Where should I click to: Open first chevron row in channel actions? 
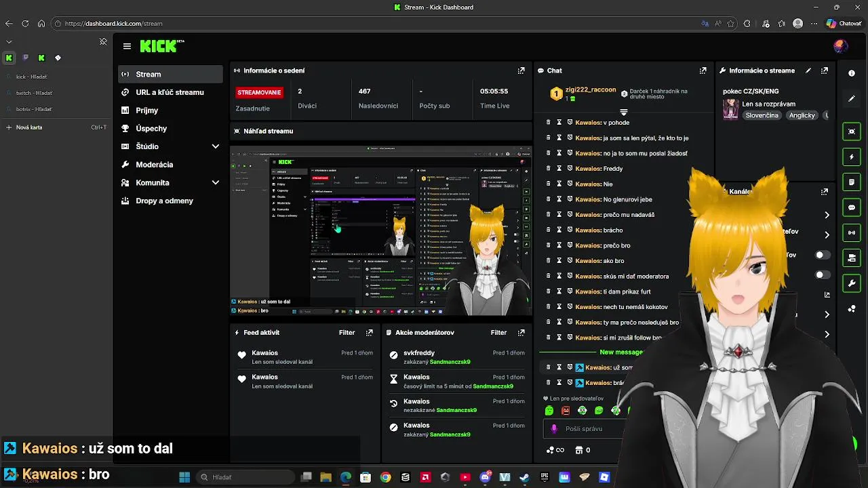pyautogui.click(x=827, y=215)
